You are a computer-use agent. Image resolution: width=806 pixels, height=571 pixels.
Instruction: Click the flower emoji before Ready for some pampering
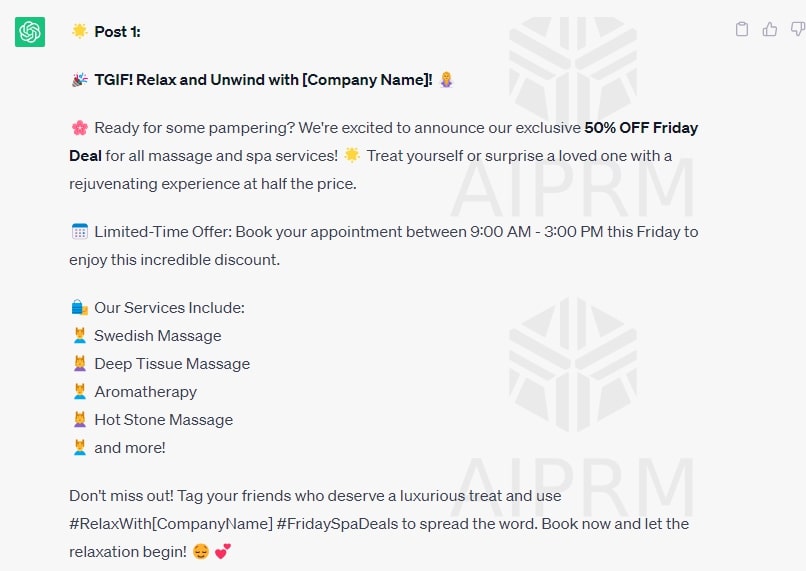(80, 127)
